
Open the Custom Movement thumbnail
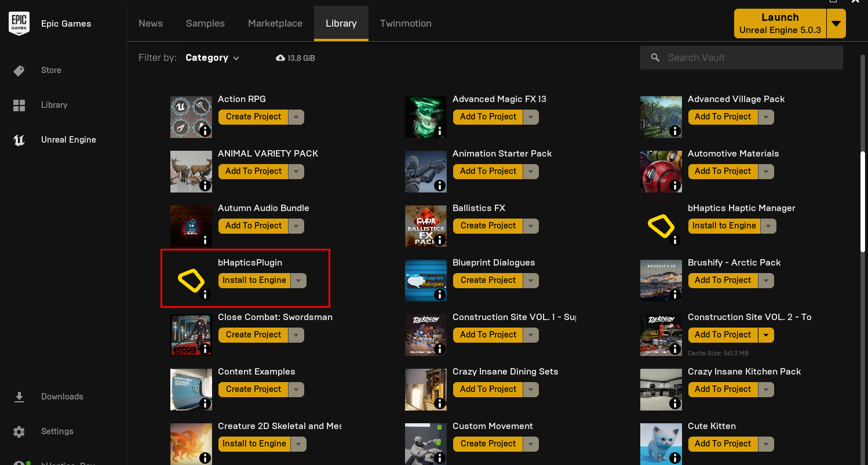point(426,444)
